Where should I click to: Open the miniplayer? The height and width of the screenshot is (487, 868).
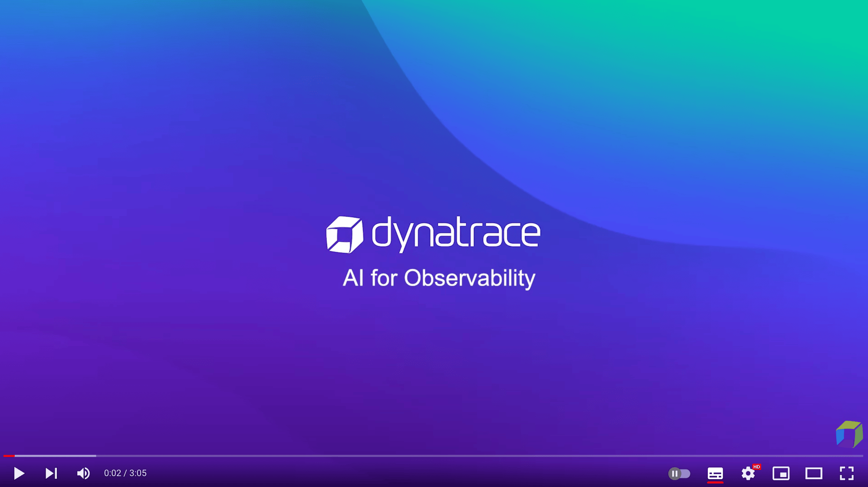pos(781,473)
